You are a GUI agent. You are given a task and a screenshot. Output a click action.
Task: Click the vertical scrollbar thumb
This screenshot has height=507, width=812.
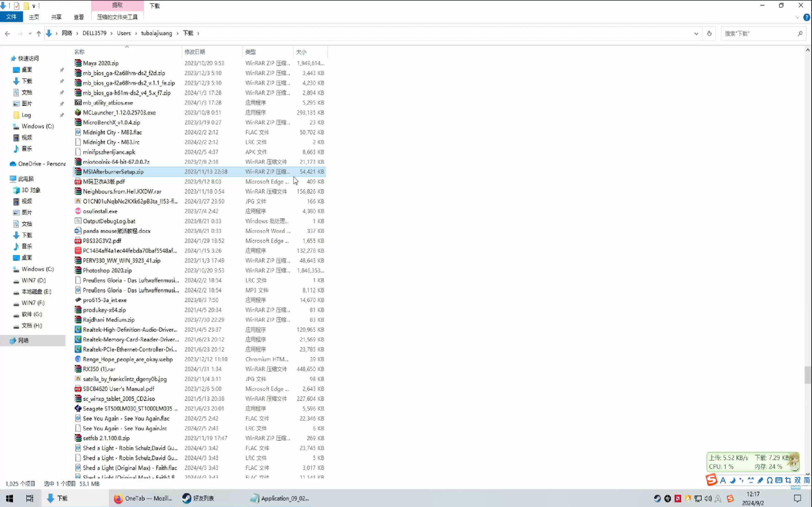807,375
